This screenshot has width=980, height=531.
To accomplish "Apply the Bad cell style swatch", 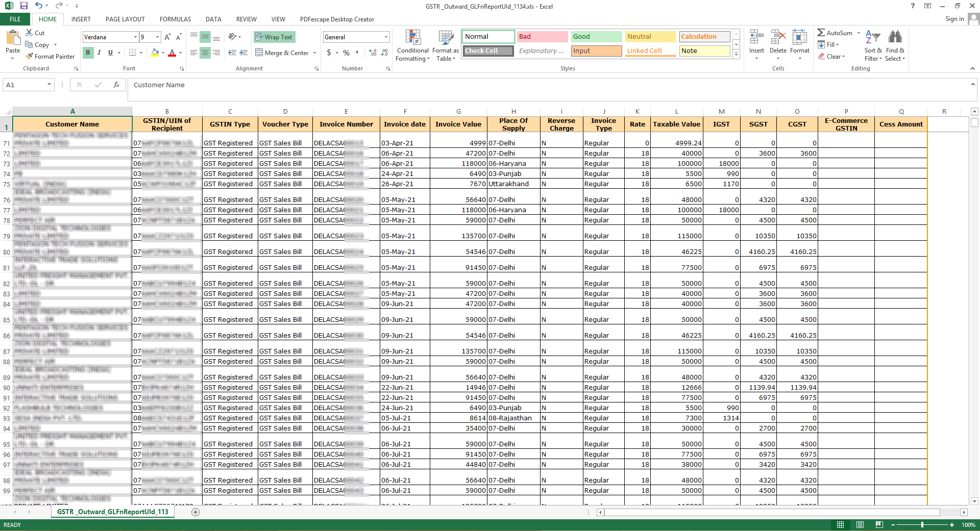I will [542, 37].
